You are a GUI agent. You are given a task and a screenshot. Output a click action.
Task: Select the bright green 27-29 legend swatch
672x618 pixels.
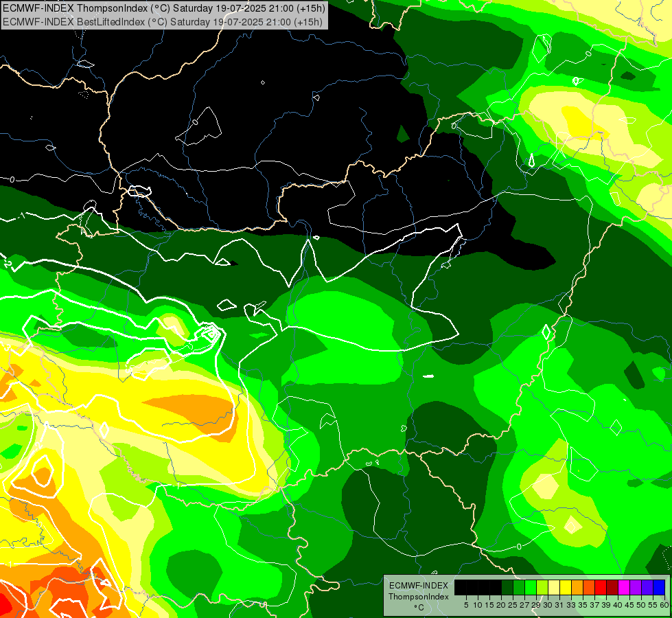[x=531, y=587]
